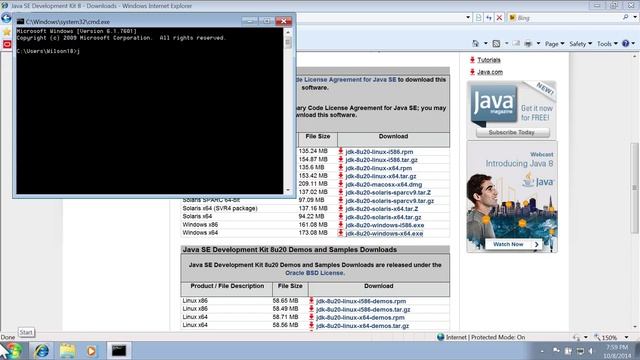Expand the Print button dropdown arrow

tap(538, 43)
